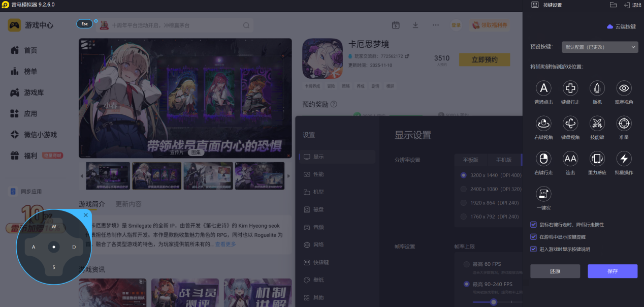Open the 云端按键 cloud keymapping
Viewport: 644px width, 307px height.
click(621, 26)
